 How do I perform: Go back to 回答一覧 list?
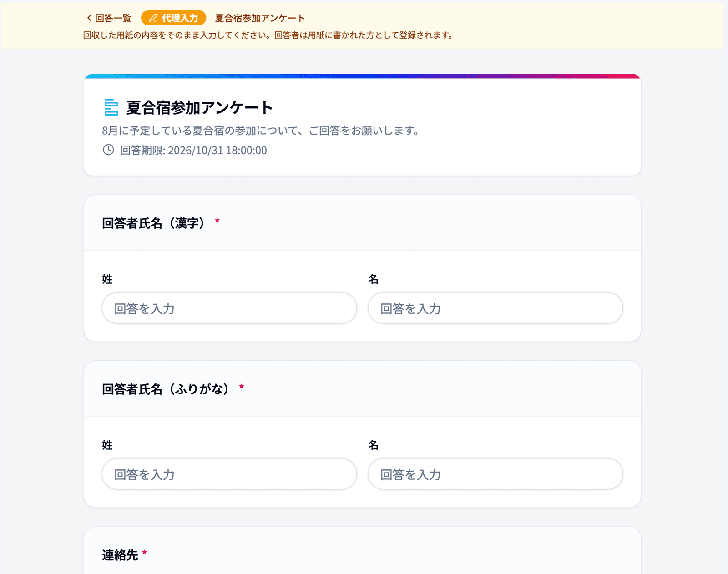tap(109, 18)
